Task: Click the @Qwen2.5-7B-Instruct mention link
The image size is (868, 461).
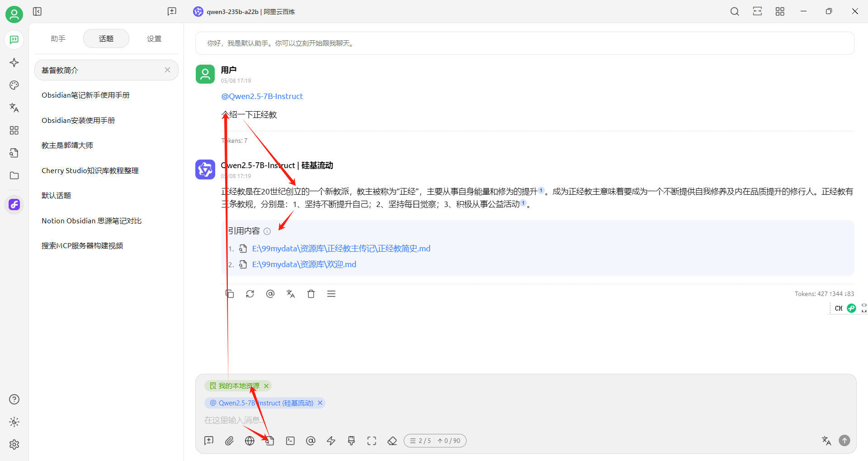Action: [x=262, y=96]
